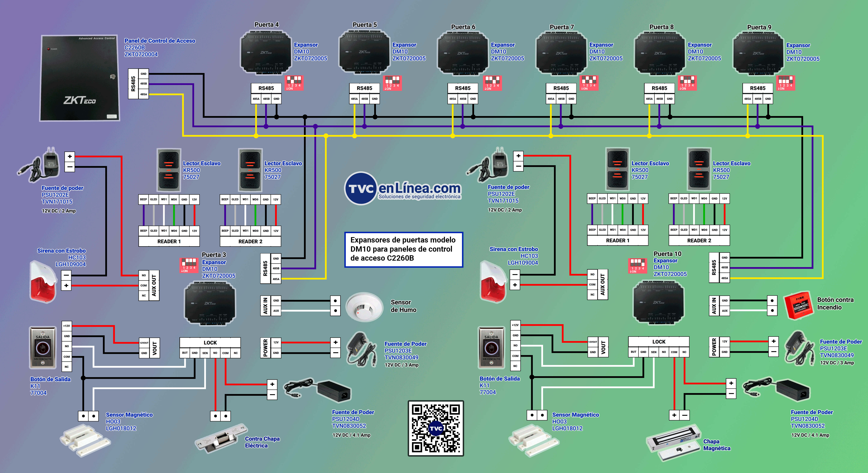868x473 pixels.
Task: Click the 'Puerta 3' heading
Action: [x=214, y=255]
